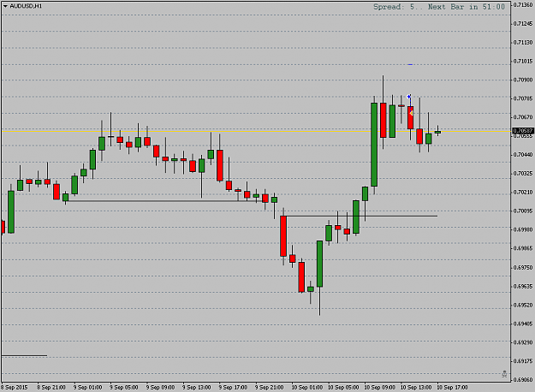
Task: Click the 0.69750 price scale label
Action: 523,268
